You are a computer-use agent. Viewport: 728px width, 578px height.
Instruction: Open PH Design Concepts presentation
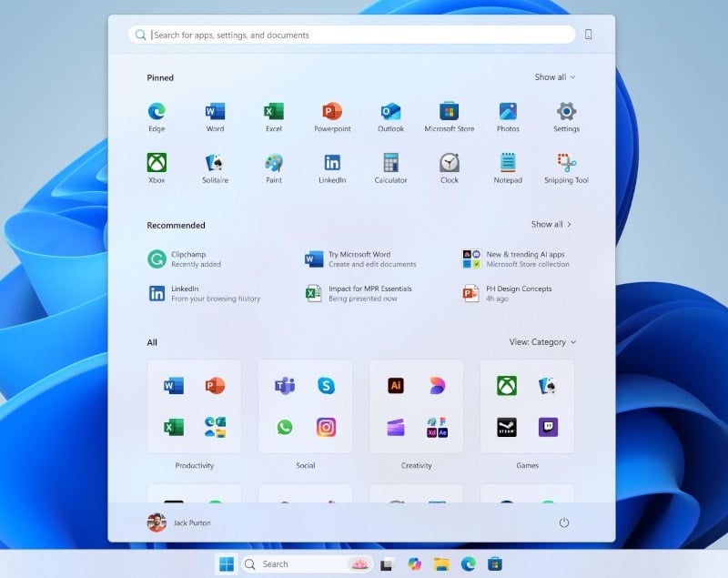point(507,293)
